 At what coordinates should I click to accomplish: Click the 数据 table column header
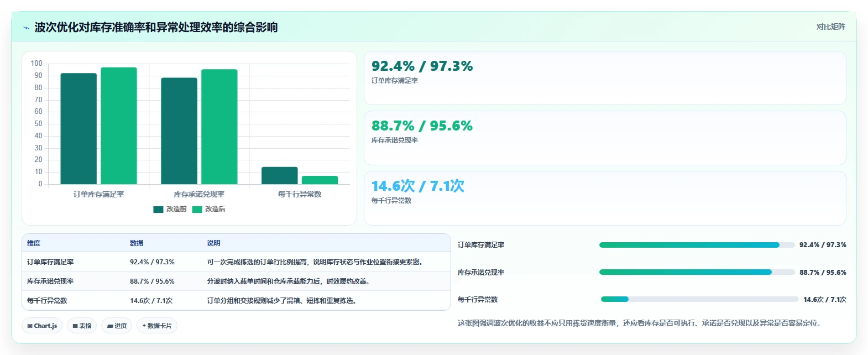pos(137,243)
